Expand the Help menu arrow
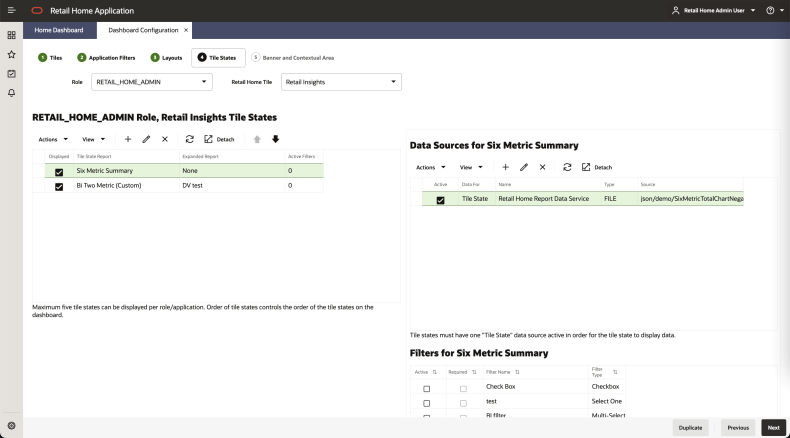This screenshot has width=790, height=438. point(782,11)
